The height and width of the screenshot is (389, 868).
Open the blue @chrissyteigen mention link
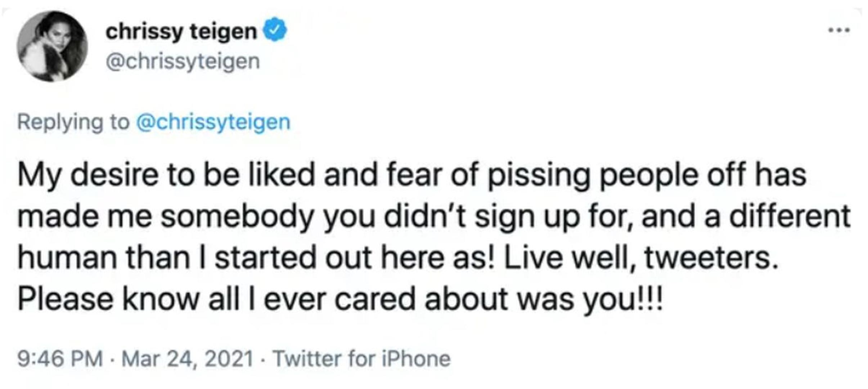213,122
